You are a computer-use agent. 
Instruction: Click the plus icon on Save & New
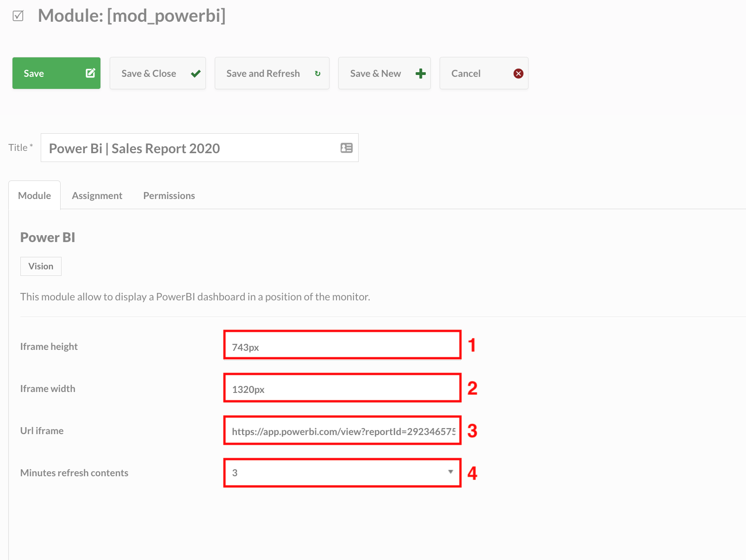point(420,73)
